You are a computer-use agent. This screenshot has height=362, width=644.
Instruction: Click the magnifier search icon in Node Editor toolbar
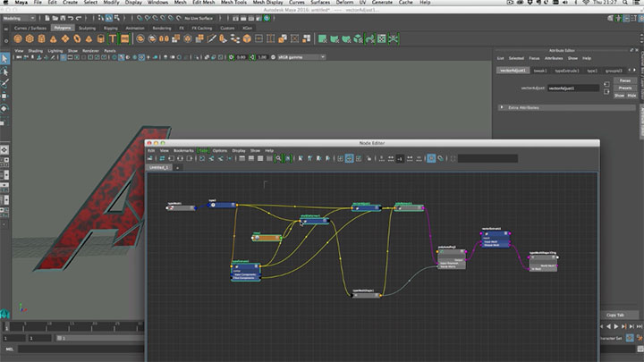click(278, 158)
